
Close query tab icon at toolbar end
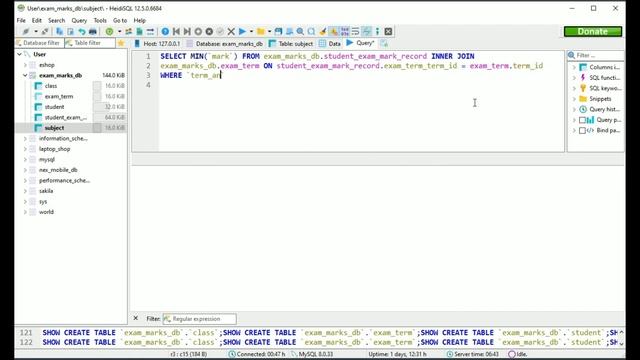[388, 31]
